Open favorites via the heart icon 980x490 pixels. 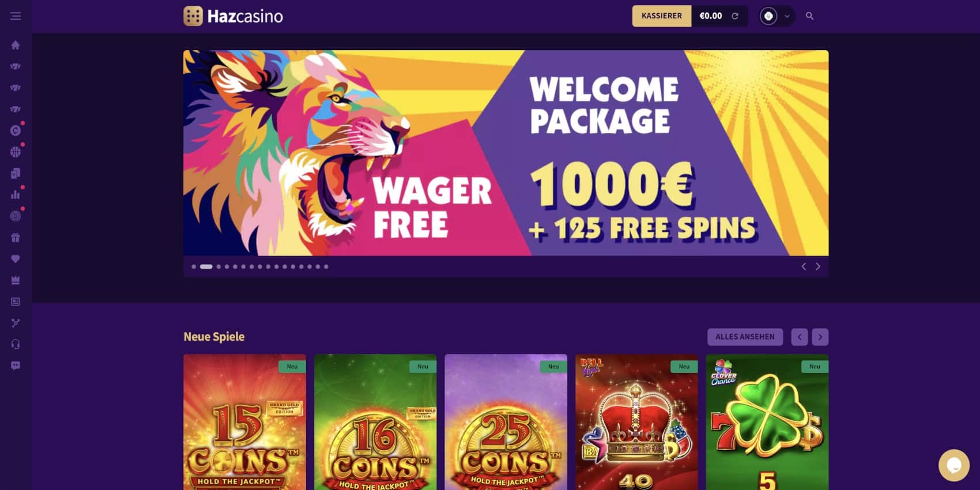point(16,259)
